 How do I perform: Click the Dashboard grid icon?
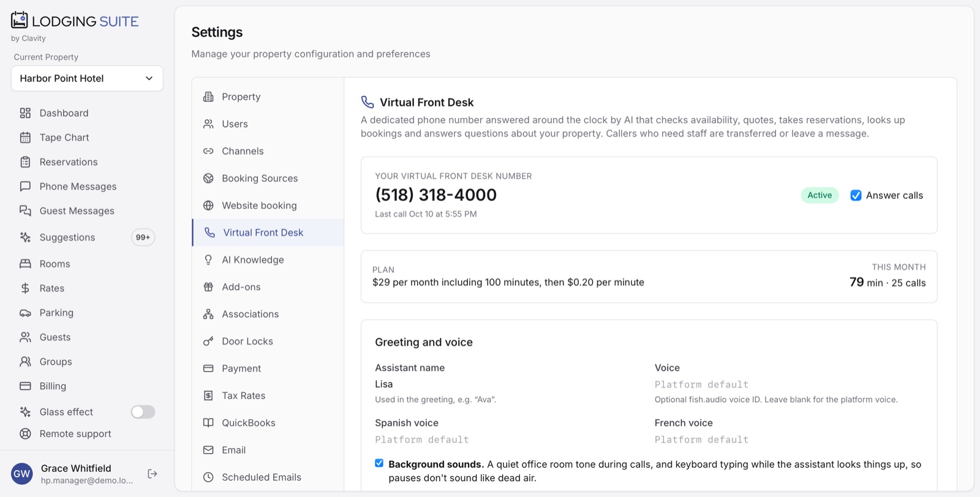click(25, 113)
